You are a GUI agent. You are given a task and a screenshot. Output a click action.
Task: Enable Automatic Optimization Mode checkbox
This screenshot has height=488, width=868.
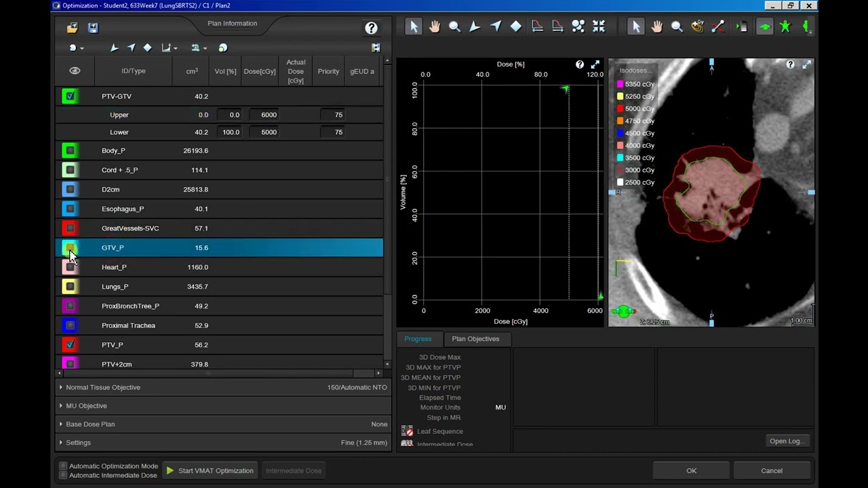[63, 466]
